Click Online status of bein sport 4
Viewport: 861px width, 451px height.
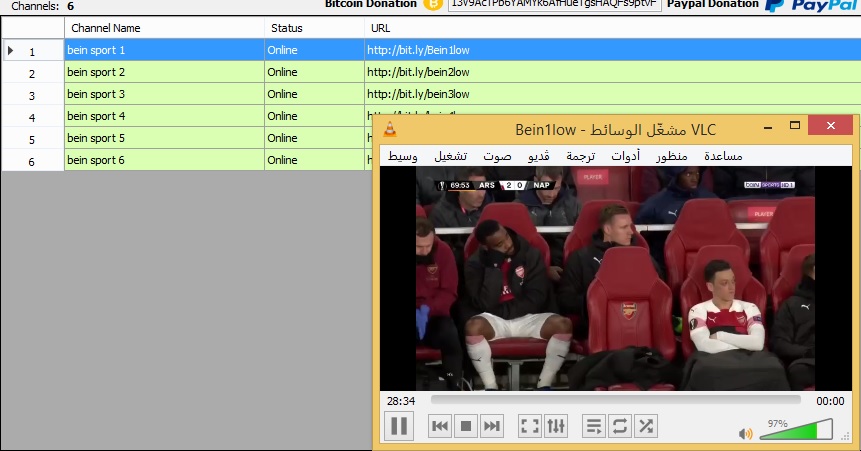coord(282,116)
